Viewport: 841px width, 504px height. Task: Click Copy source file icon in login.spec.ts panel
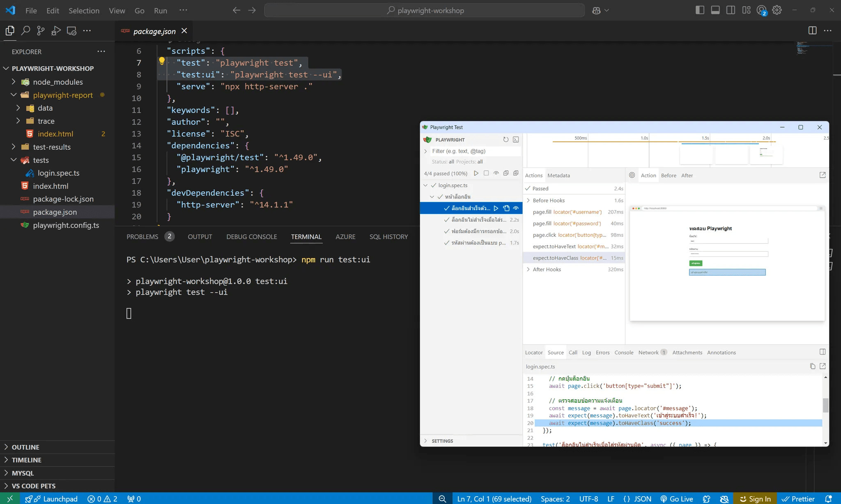(812, 366)
